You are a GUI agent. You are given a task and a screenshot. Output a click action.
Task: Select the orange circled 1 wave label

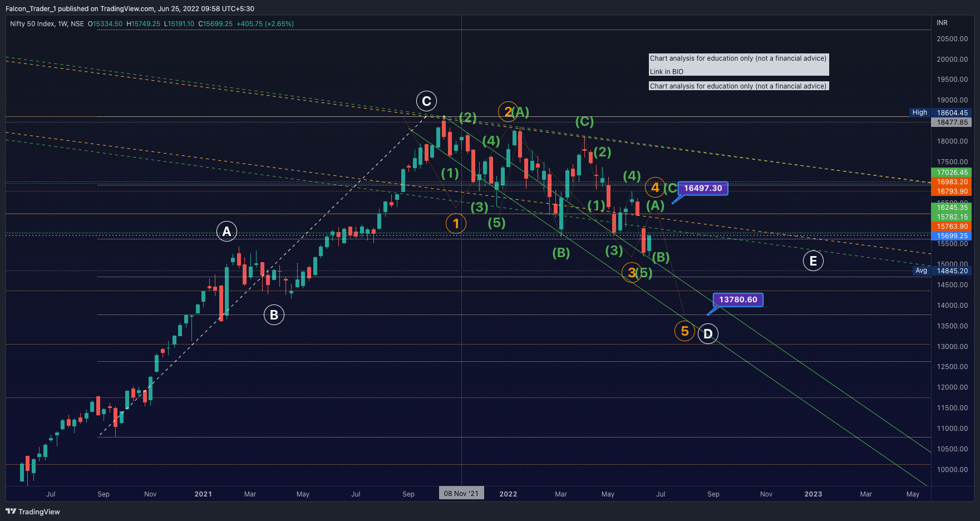coord(456,224)
